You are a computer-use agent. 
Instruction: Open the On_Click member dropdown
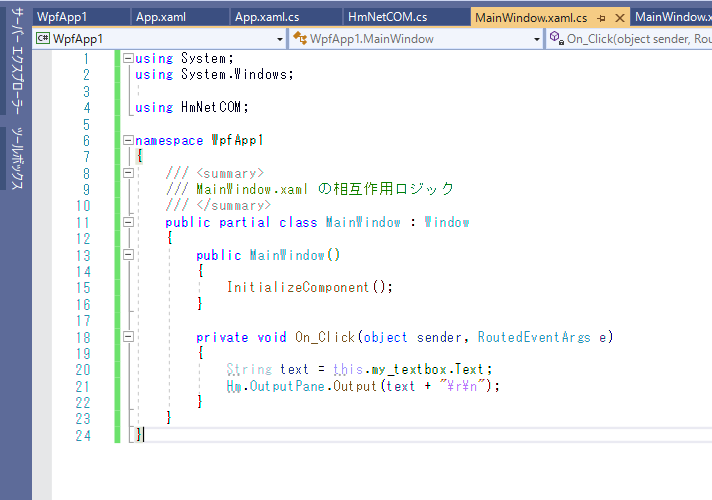640,39
